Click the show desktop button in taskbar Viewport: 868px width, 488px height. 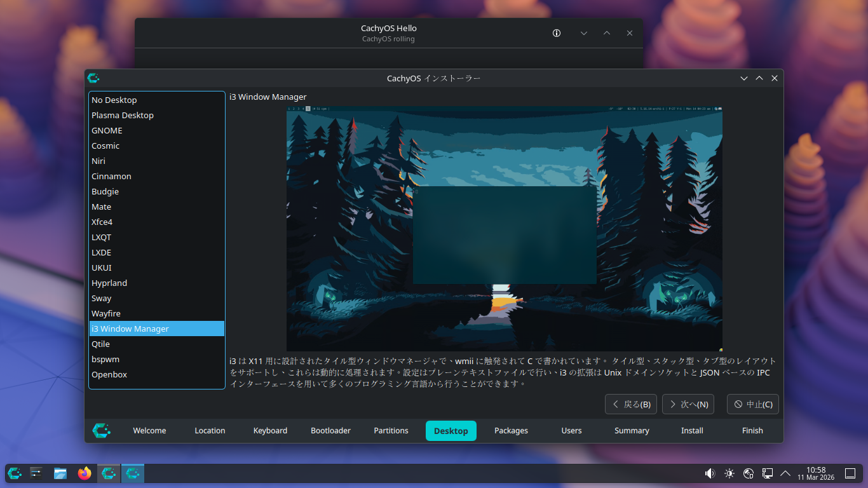point(850,473)
